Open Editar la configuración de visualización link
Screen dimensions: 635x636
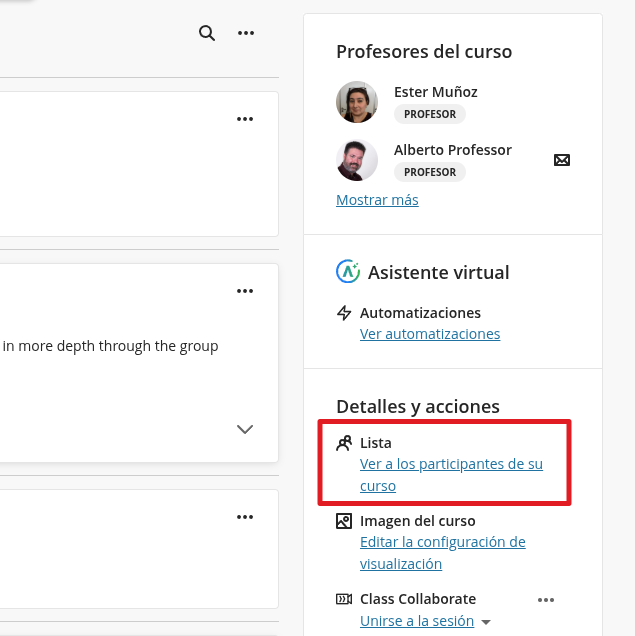point(443,552)
